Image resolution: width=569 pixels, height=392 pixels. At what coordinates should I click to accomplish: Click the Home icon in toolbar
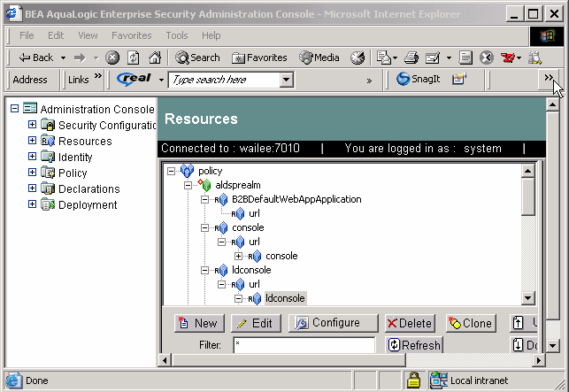(x=155, y=58)
